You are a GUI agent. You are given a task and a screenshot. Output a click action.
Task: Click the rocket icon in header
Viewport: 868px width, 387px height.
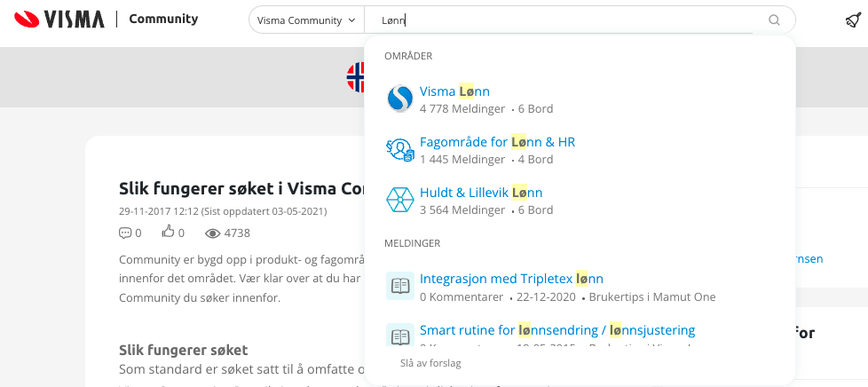point(853,20)
